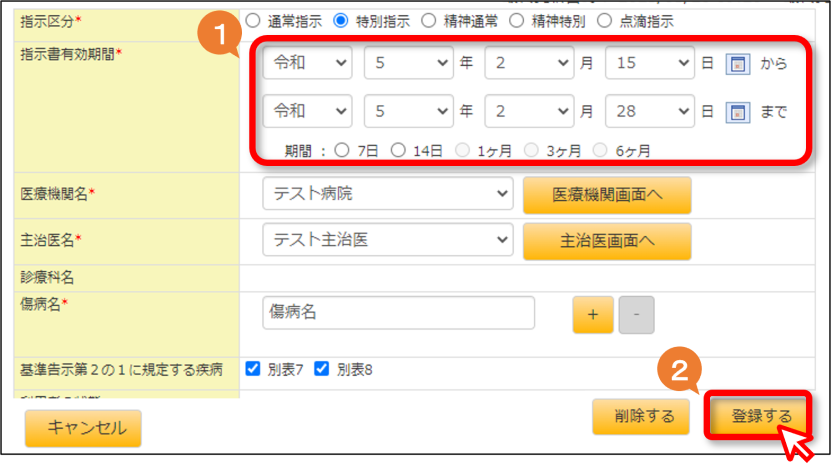Open the start day dropdown showing 15
Image resolution: width=831 pixels, height=472 pixels.
[x=650, y=63]
